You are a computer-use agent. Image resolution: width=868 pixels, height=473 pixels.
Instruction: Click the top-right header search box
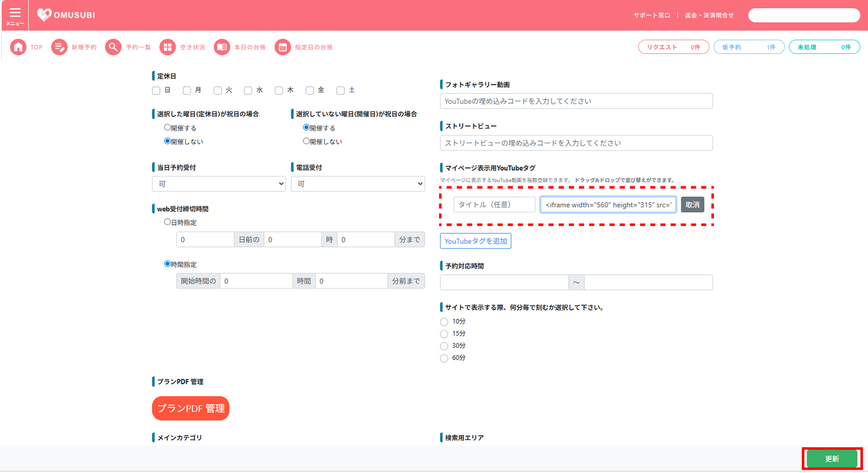tap(804, 15)
